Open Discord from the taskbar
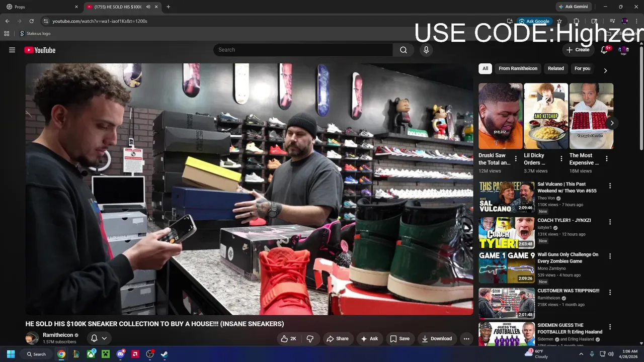Viewport: 644px width, 362px height. 120,354
